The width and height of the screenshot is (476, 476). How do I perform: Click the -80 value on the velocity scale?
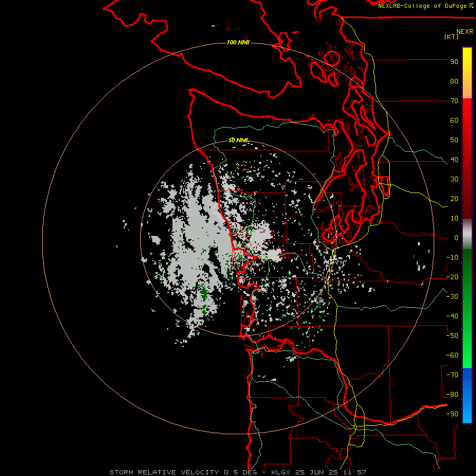[x=452, y=395]
